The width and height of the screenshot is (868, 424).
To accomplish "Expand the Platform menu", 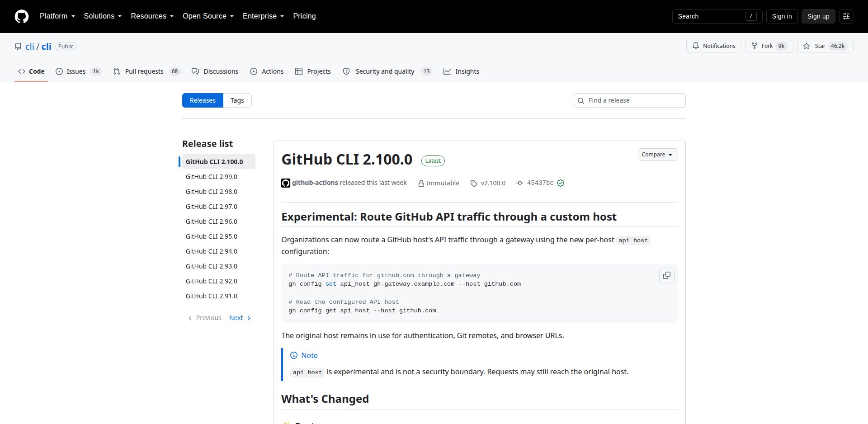I will 57,16.
